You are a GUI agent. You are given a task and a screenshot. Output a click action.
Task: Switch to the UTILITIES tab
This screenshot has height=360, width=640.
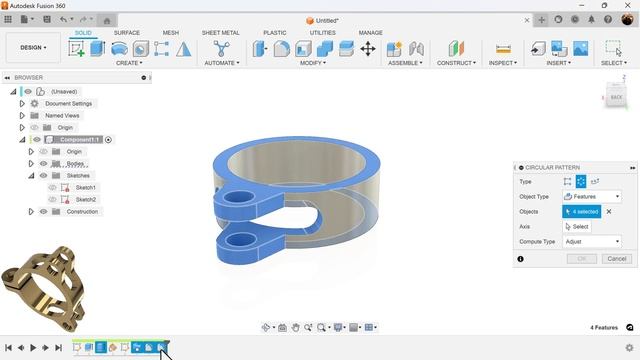click(x=322, y=33)
